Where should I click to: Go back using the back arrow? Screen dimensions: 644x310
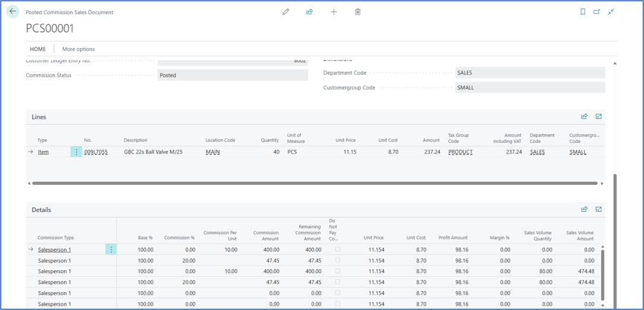(x=12, y=11)
